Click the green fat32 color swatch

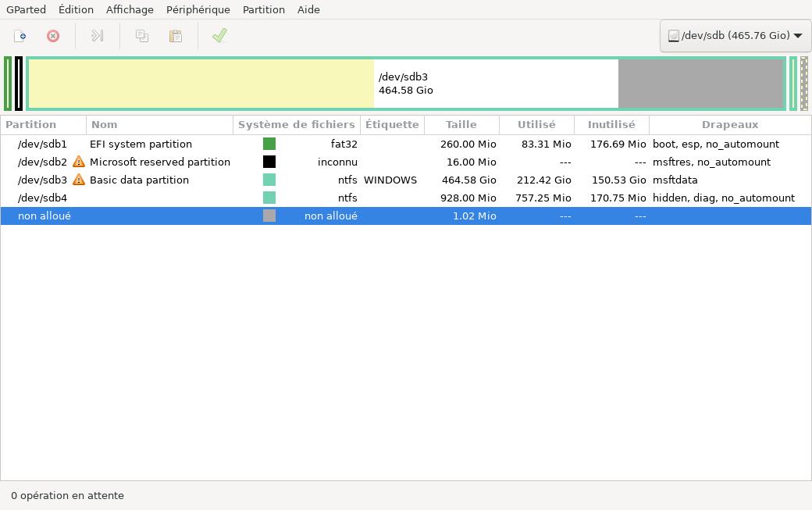click(x=269, y=144)
